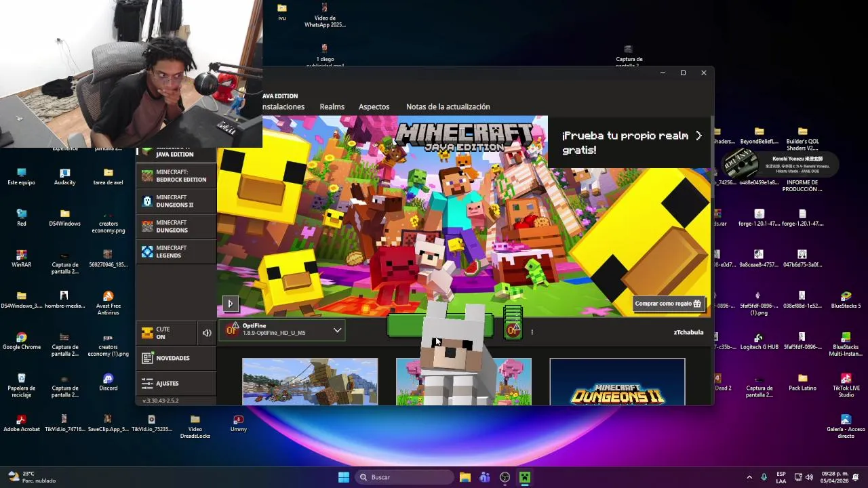The height and width of the screenshot is (488, 868).
Task: Open Minecraft Dungeons entry in sidebar
Action: coord(176,226)
